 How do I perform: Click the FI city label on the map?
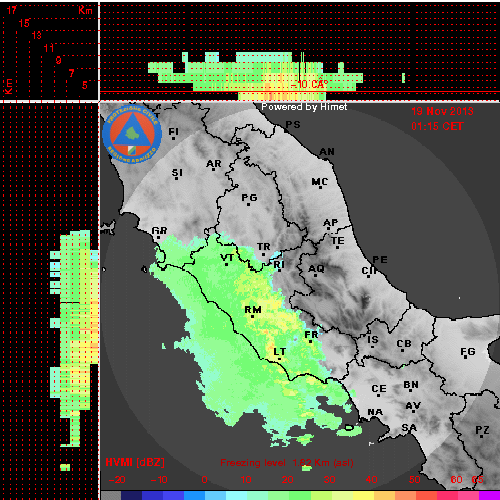(173, 132)
